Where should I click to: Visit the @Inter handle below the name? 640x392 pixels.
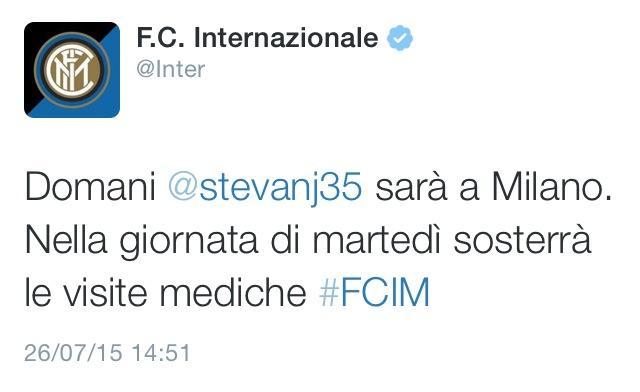pyautogui.click(x=171, y=70)
